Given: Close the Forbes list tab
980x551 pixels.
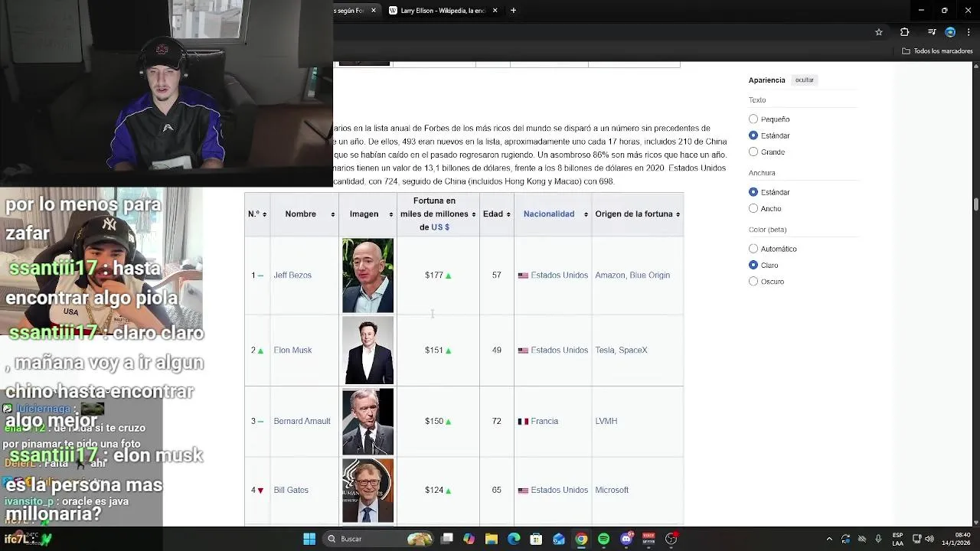Looking at the screenshot, I should [x=374, y=11].
